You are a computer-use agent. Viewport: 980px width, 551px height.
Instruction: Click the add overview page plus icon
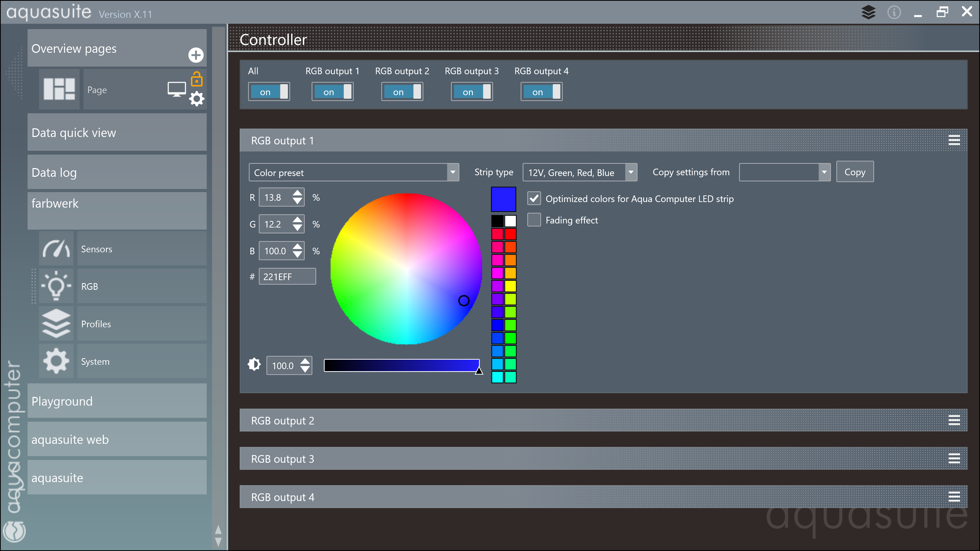point(195,55)
